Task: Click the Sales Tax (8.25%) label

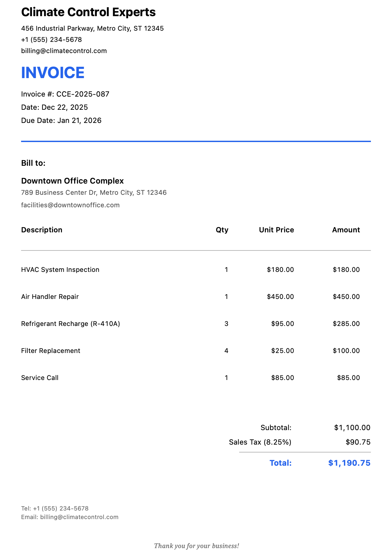Action: pyautogui.click(x=260, y=442)
